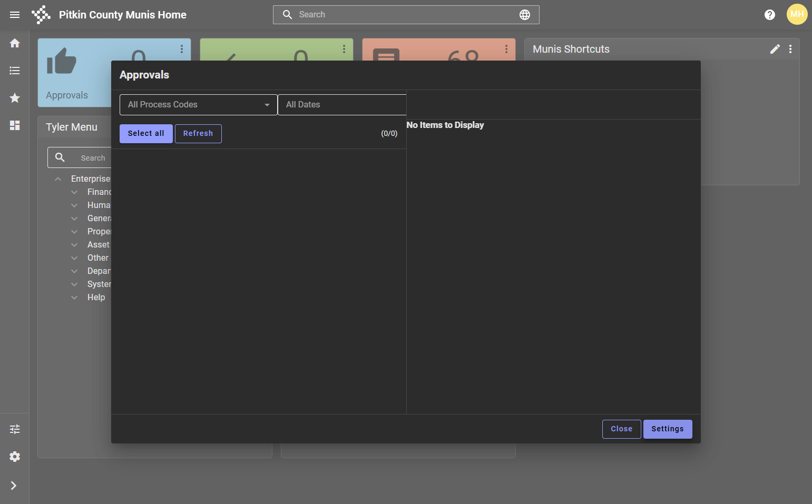The height and width of the screenshot is (504, 812).
Task: Open the dashboard tiles icon in the sidebar
Action: [x=15, y=125]
